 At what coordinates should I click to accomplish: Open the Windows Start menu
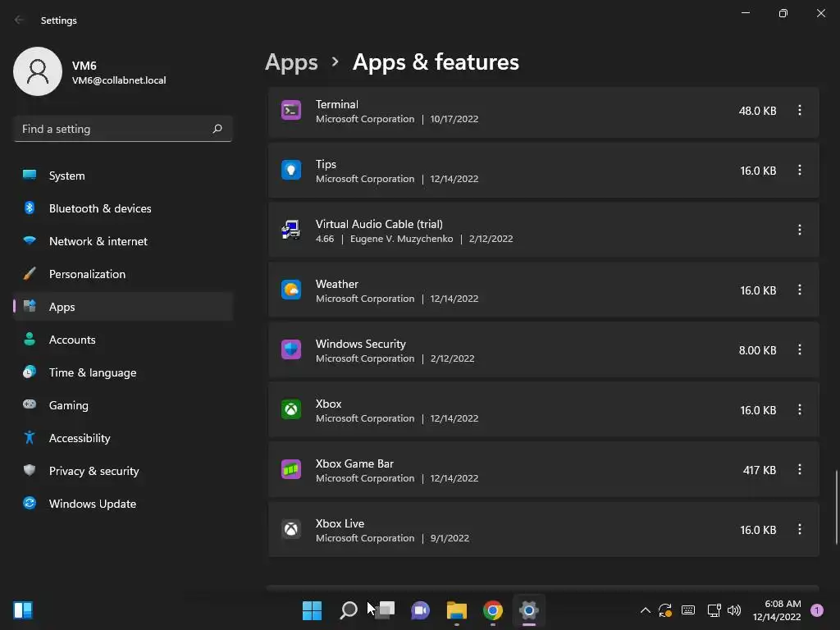(x=312, y=610)
